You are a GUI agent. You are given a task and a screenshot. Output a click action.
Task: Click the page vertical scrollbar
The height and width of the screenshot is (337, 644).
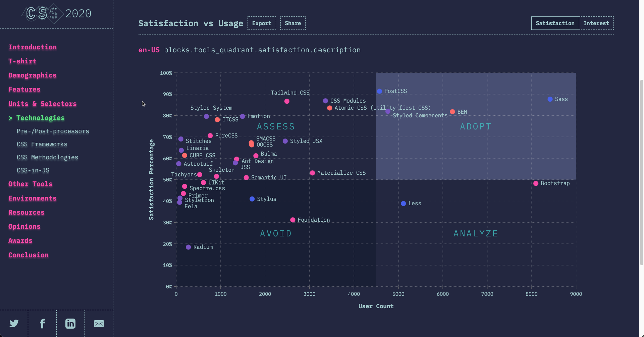pos(642,173)
